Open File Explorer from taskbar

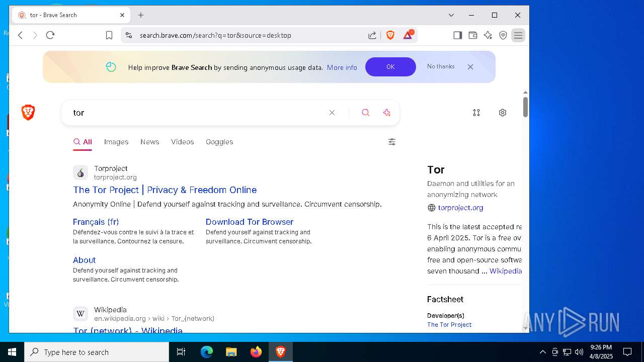(231, 352)
